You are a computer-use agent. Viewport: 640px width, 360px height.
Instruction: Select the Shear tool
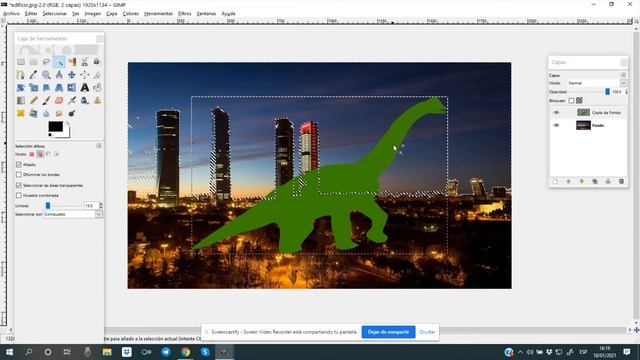46,87
